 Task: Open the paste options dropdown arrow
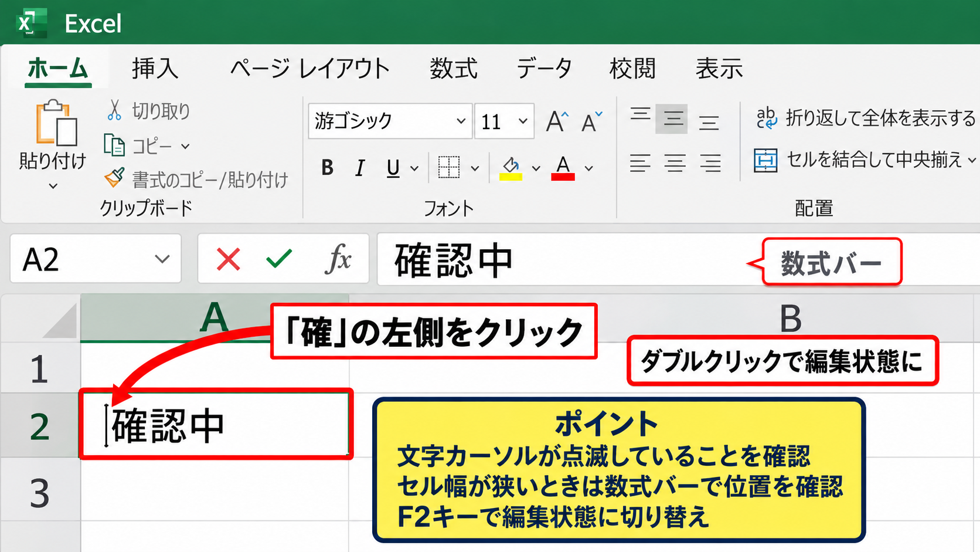[53, 186]
